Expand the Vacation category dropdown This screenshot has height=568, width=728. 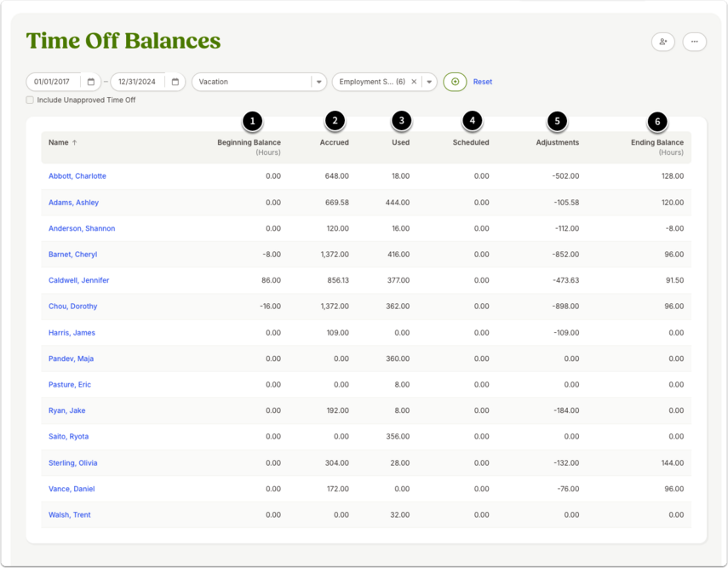(319, 82)
